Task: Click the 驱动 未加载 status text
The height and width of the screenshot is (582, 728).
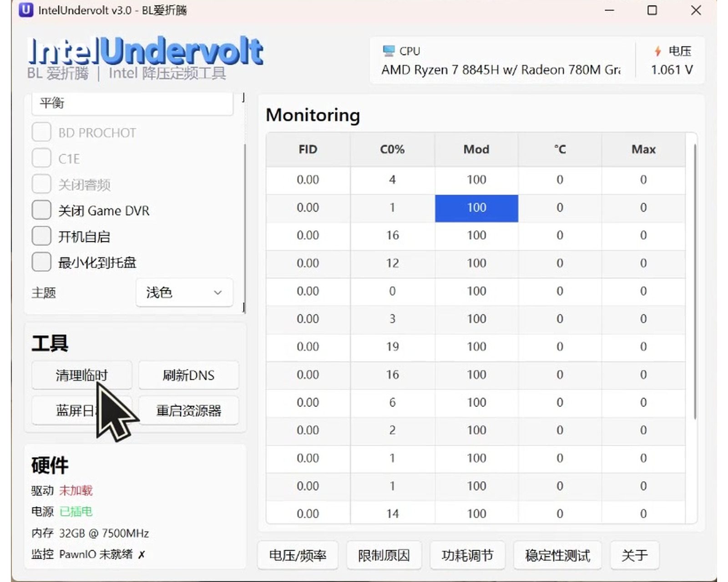Action: pyautogui.click(x=62, y=491)
